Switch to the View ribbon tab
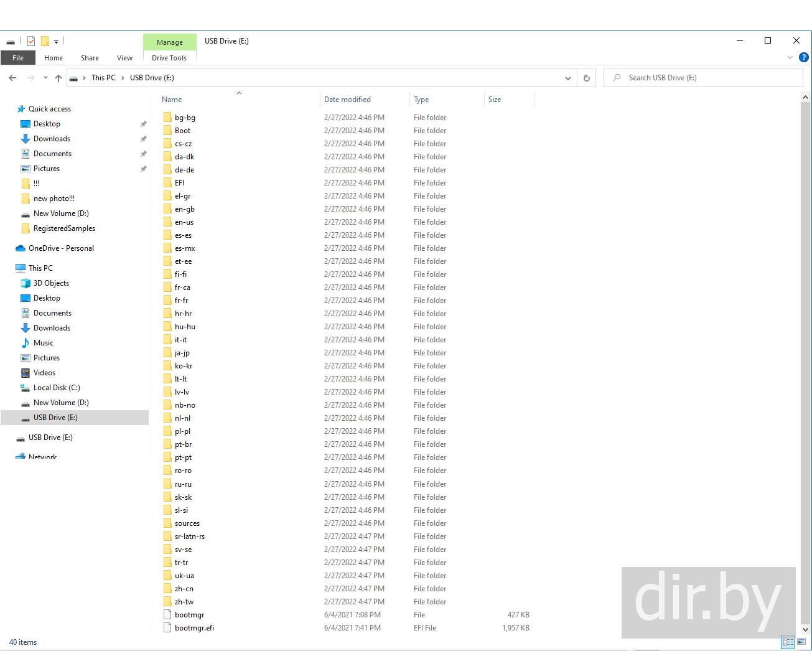 pos(124,58)
